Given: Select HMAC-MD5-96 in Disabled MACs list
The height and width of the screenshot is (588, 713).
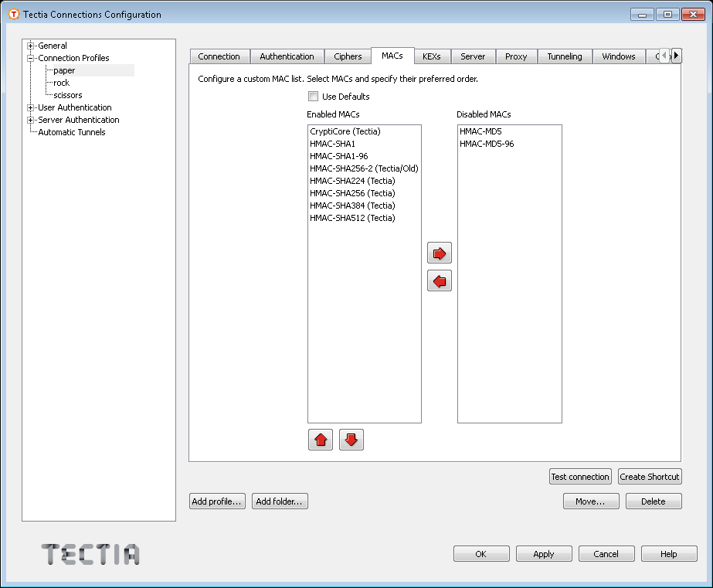Looking at the screenshot, I should coord(487,144).
